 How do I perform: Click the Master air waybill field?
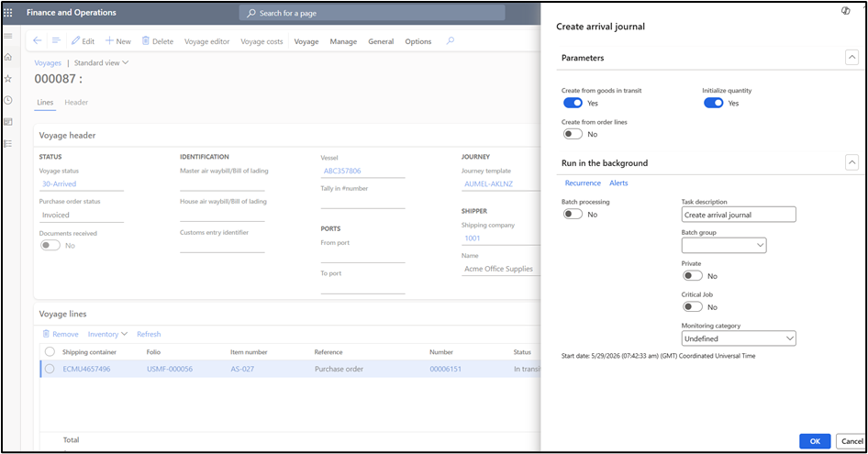coord(222,183)
